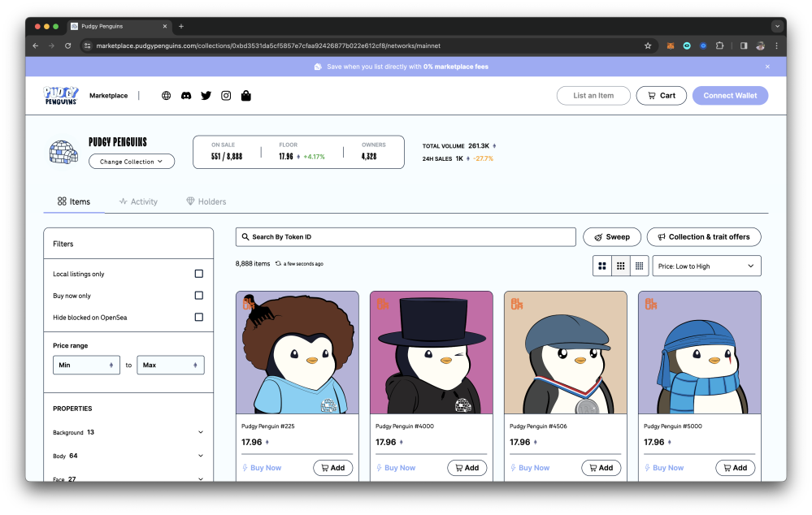This screenshot has height=515, width=812.
Task: Buy Now Pudgy Penguin #5000
Action: tap(664, 468)
